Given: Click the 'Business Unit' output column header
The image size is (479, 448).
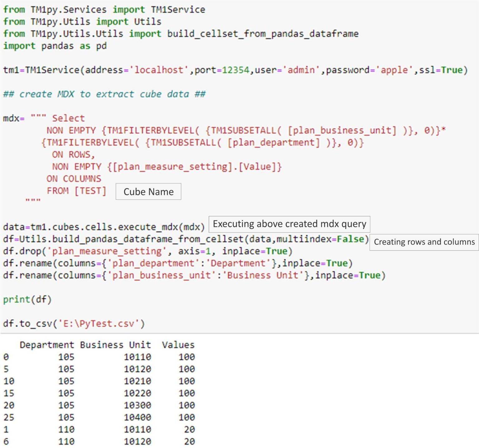Looking at the screenshot, I should pos(115,345).
